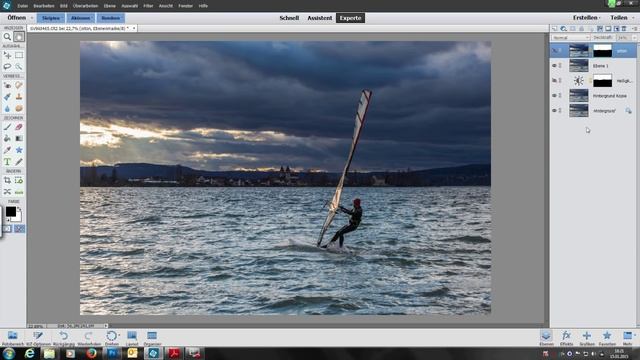The width and height of the screenshot is (640, 360).
Task: Select the Sponge tool
Action: (19, 108)
